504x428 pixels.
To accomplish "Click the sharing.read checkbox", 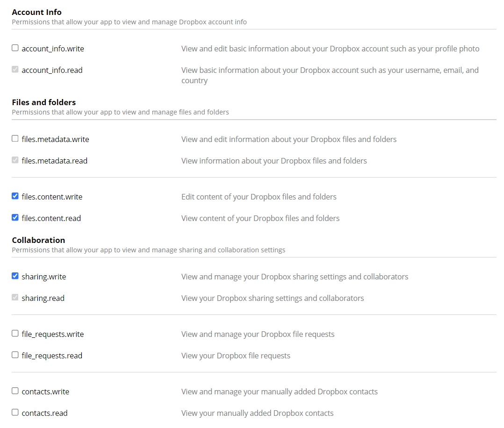I will coord(15,298).
